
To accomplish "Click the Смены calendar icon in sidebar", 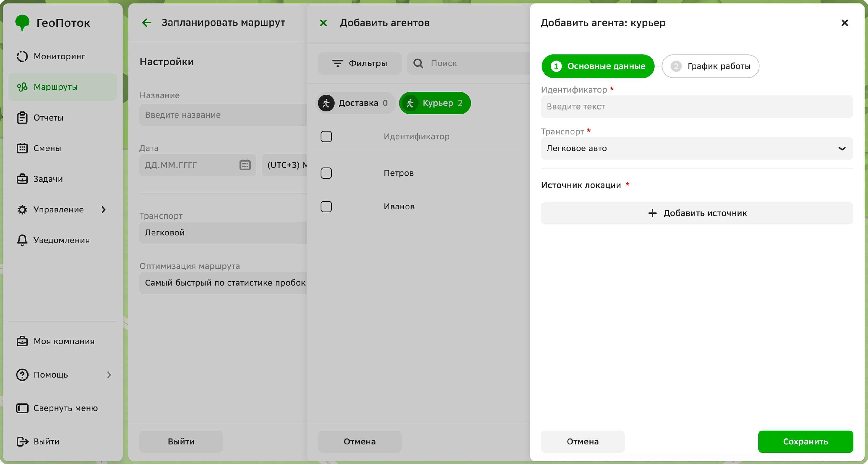I will click(x=22, y=148).
